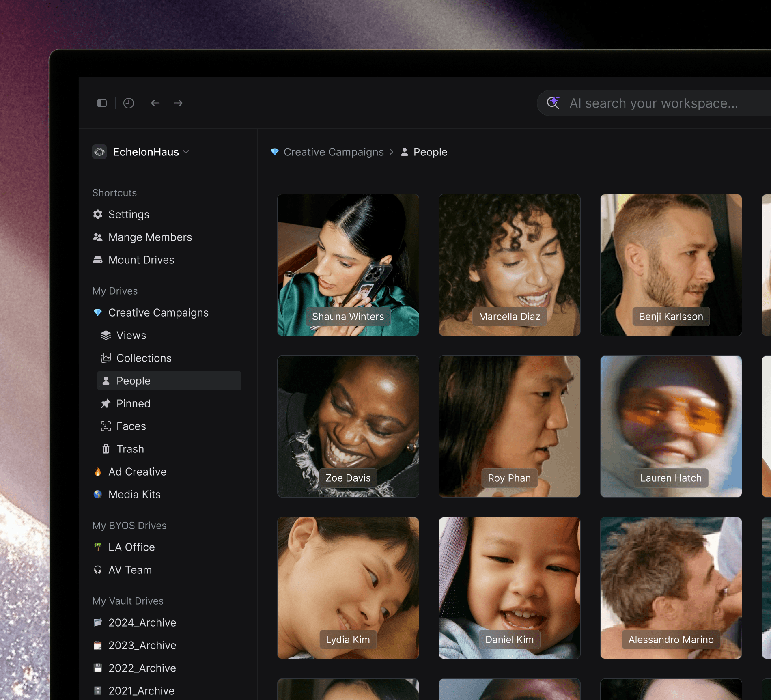Screen dimensions: 771x700
Task: Click the My Vault Drives heading
Action: 128,601
